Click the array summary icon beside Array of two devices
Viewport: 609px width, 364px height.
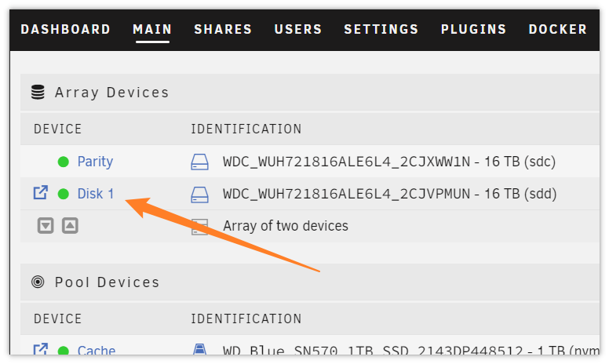point(199,227)
